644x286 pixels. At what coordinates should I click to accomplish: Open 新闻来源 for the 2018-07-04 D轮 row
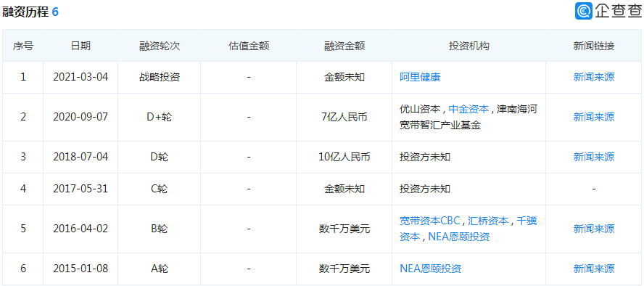594,157
